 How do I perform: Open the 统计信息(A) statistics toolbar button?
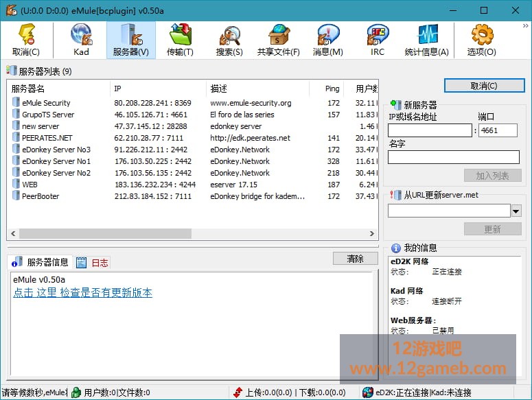pyautogui.click(x=427, y=40)
